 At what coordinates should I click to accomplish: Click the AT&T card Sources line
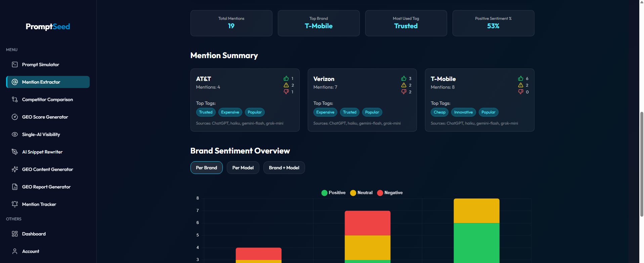[240, 123]
